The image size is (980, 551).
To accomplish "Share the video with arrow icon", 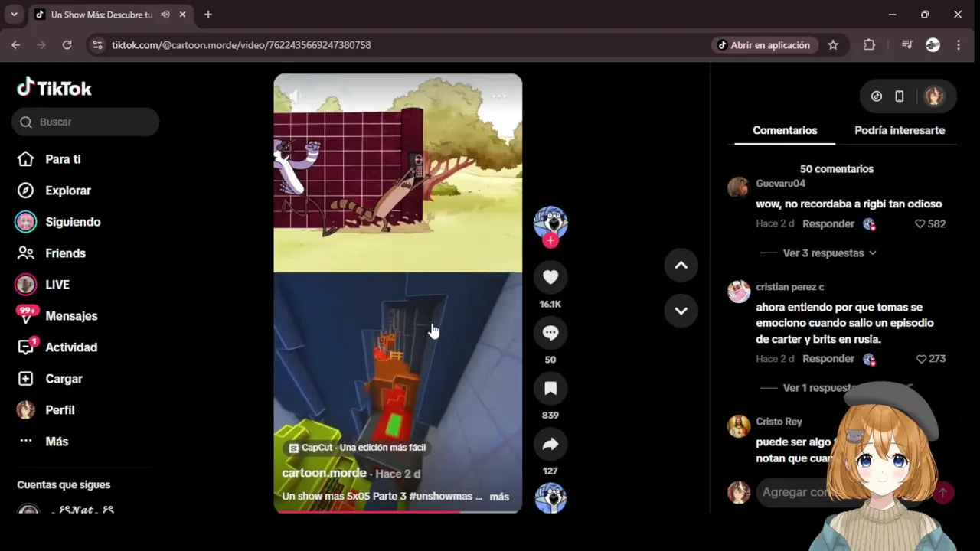I will pyautogui.click(x=550, y=445).
